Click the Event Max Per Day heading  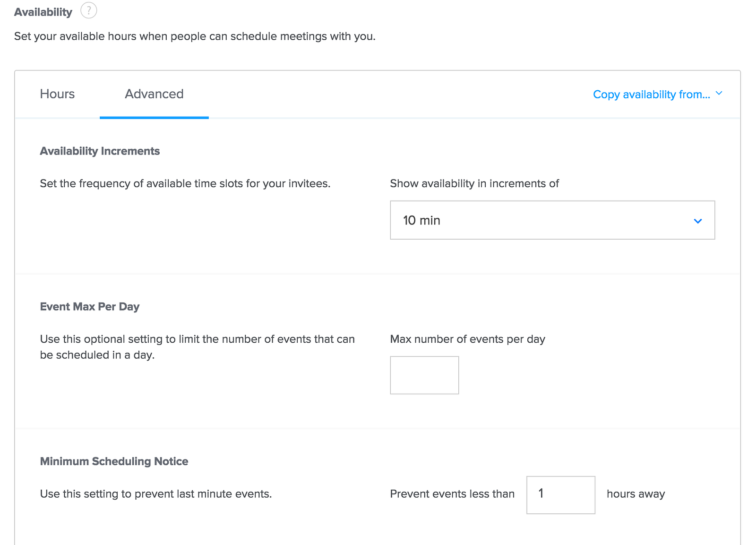(90, 307)
